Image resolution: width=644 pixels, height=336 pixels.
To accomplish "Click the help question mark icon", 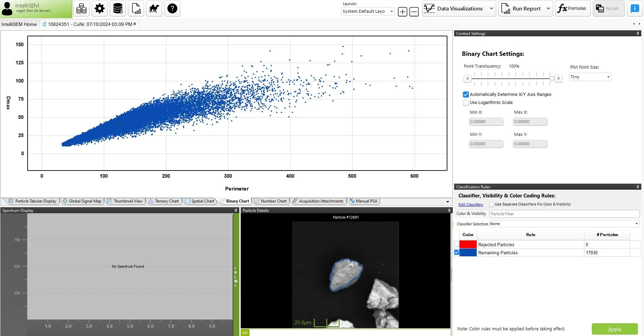I will (x=172, y=8).
